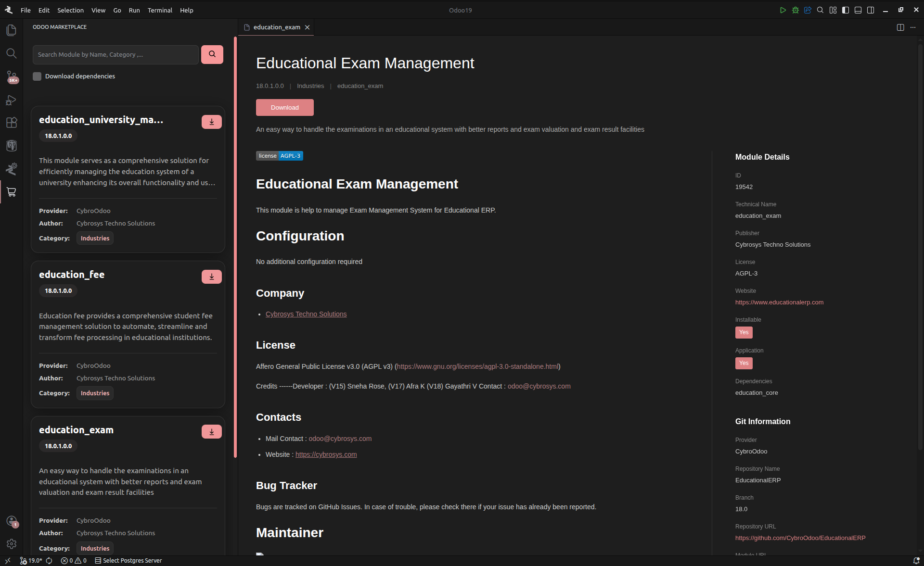The width and height of the screenshot is (924, 566).
Task: Open the Customize Layout icon
Action: (833, 10)
